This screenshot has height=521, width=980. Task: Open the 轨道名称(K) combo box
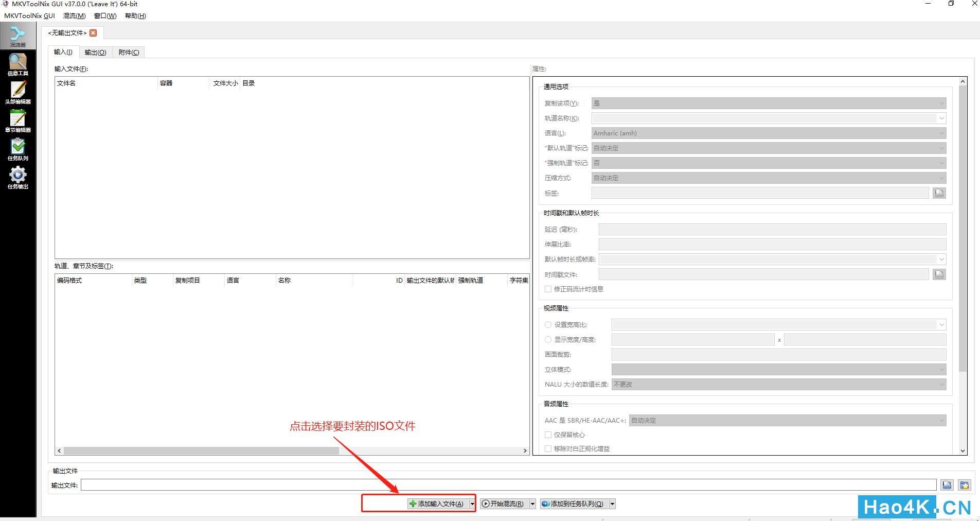[x=769, y=118]
